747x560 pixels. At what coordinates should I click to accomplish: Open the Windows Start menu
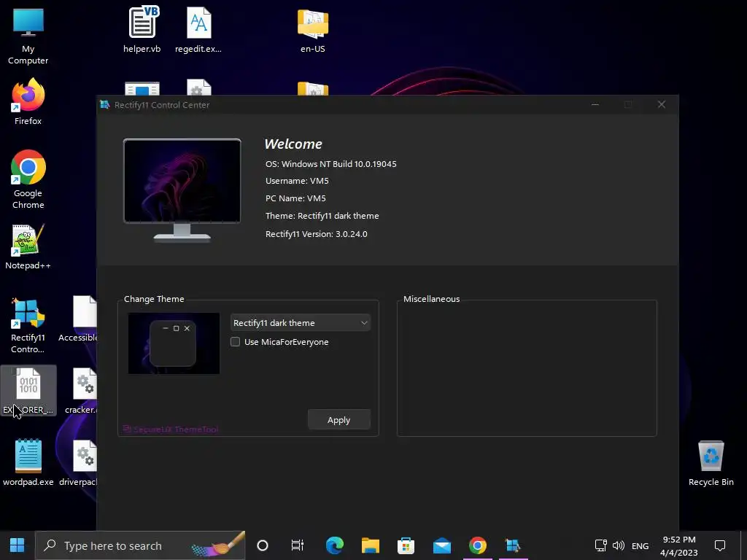pos(18,545)
